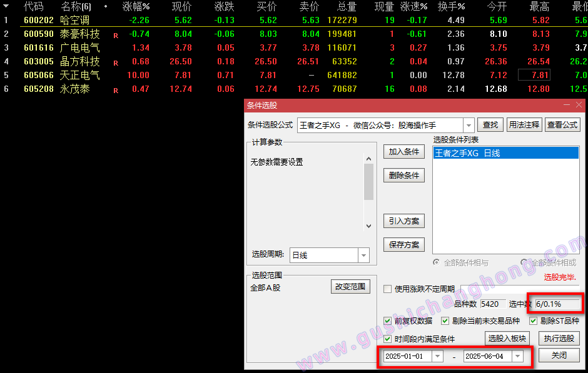Click 查看公式 to view formula
The height and width of the screenshot is (373, 588).
pos(562,125)
